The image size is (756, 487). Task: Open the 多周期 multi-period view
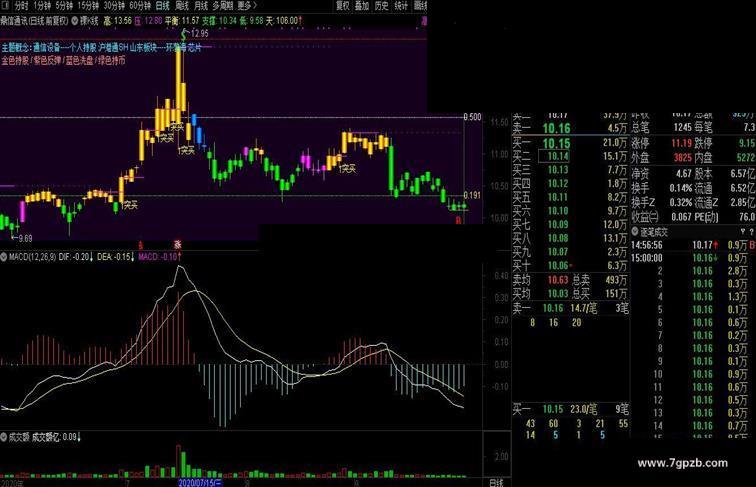click(x=223, y=5)
